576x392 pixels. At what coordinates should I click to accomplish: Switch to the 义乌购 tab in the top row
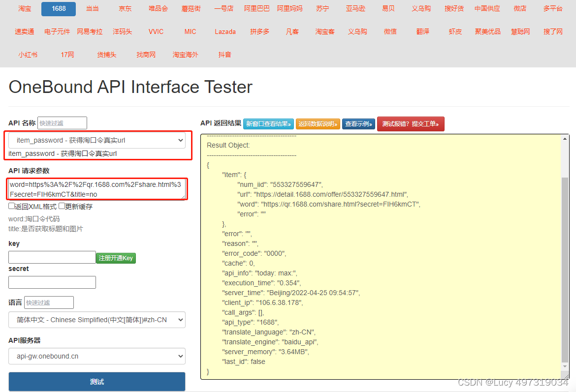pos(421,8)
